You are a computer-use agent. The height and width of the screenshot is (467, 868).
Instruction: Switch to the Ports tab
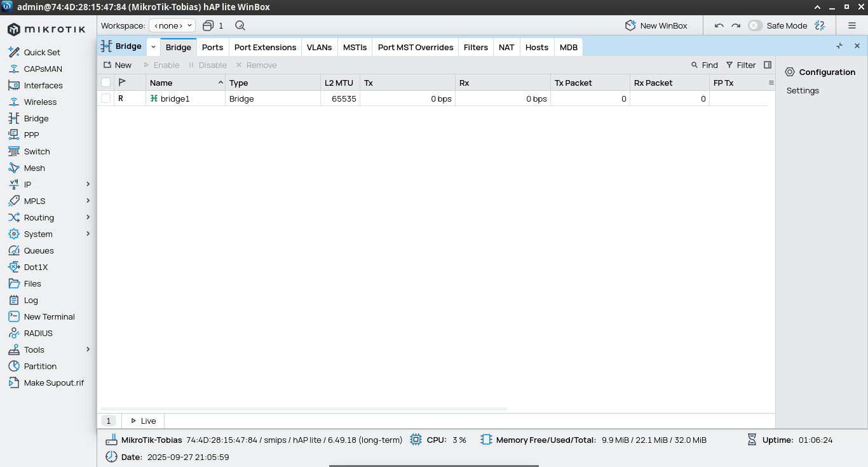point(212,47)
